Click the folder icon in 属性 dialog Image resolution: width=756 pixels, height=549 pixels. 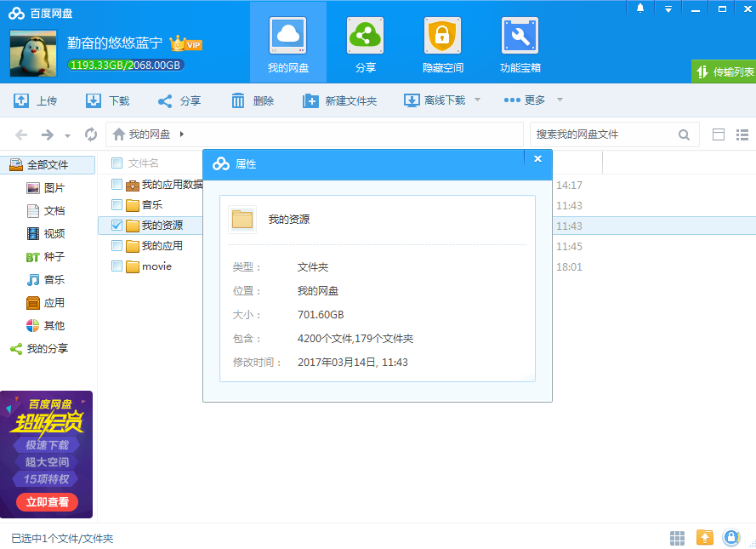click(242, 219)
